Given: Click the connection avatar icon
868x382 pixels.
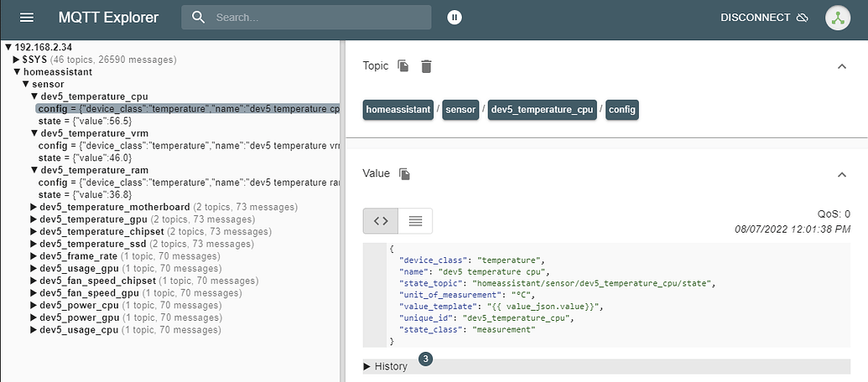Looking at the screenshot, I should pyautogui.click(x=838, y=18).
